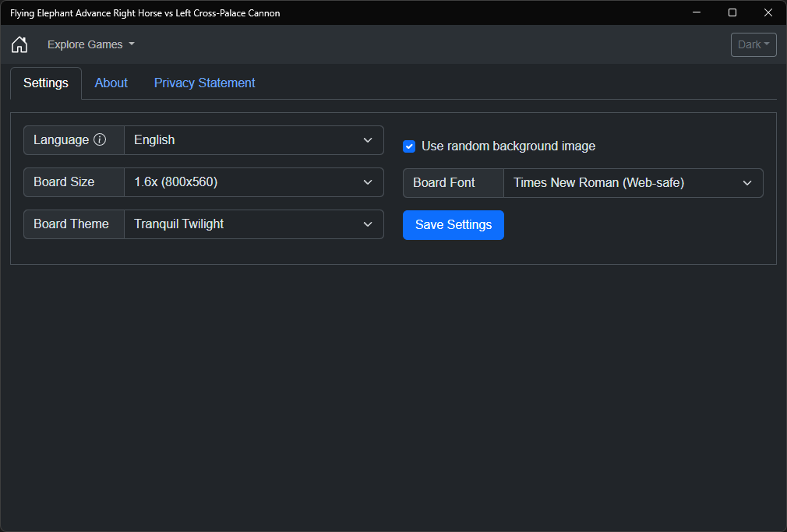Select the Settings tab
Image resolution: width=787 pixels, height=532 pixels.
click(46, 83)
